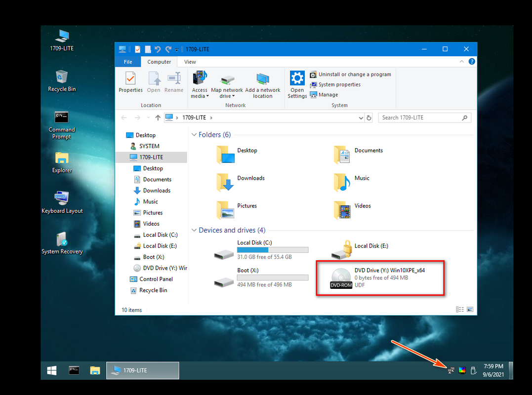Screen dimensions: 532x395
Task: Click the quick access Properties checkmark icon
Action: [137, 49]
